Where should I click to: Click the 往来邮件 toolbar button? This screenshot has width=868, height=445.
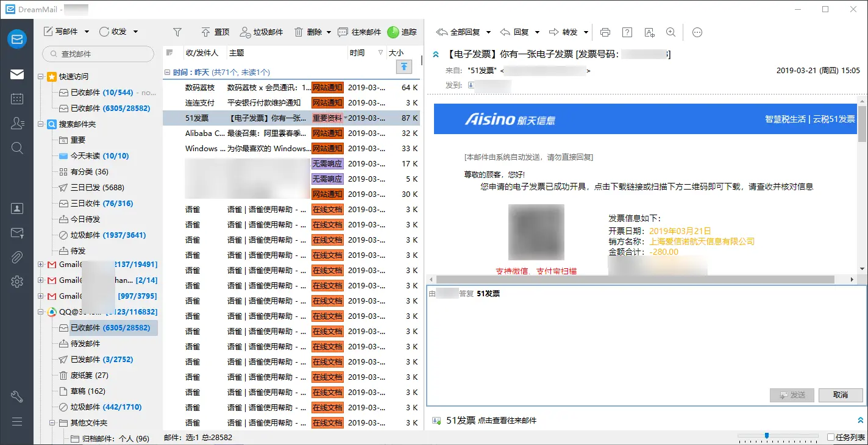[x=359, y=32]
